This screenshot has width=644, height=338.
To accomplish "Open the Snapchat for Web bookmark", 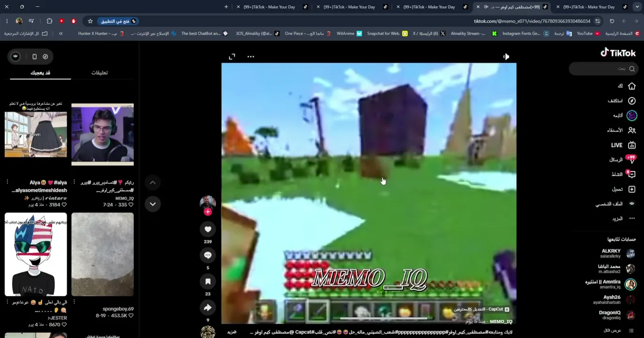I will [387, 33].
